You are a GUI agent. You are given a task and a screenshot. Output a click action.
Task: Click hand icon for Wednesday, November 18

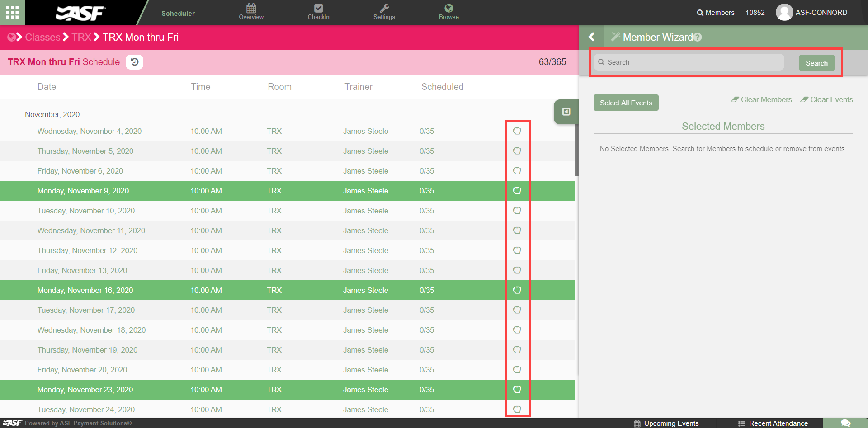click(x=517, y=330)
